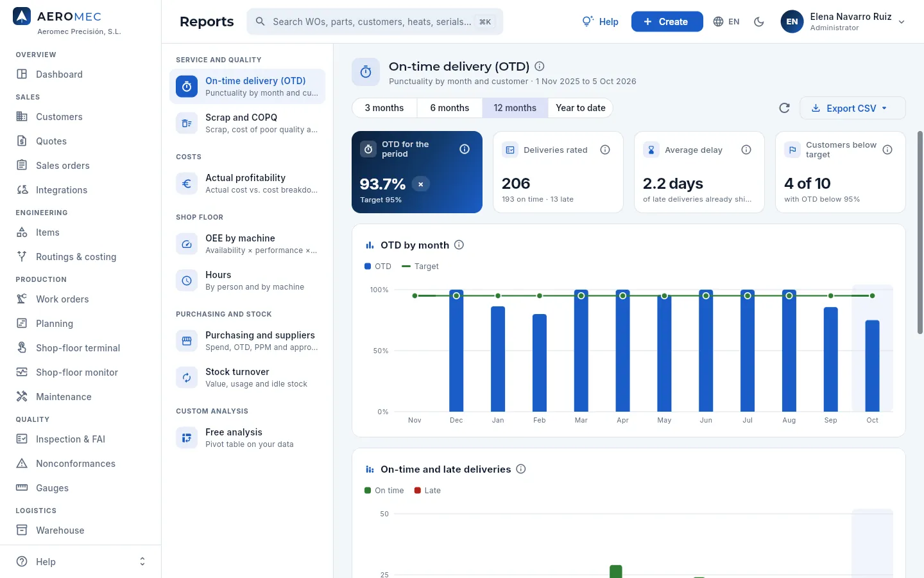Go to Dashboard in sidebar

point(80,74)
